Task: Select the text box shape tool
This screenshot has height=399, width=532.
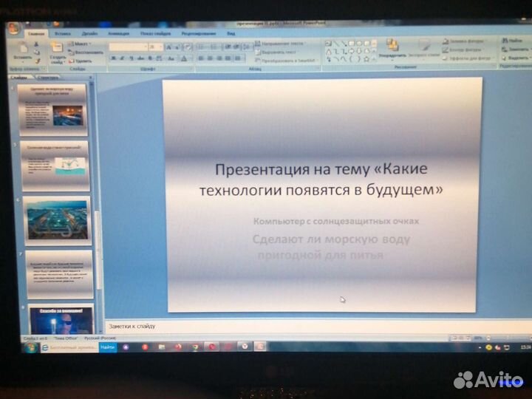Action: point(328,44)
